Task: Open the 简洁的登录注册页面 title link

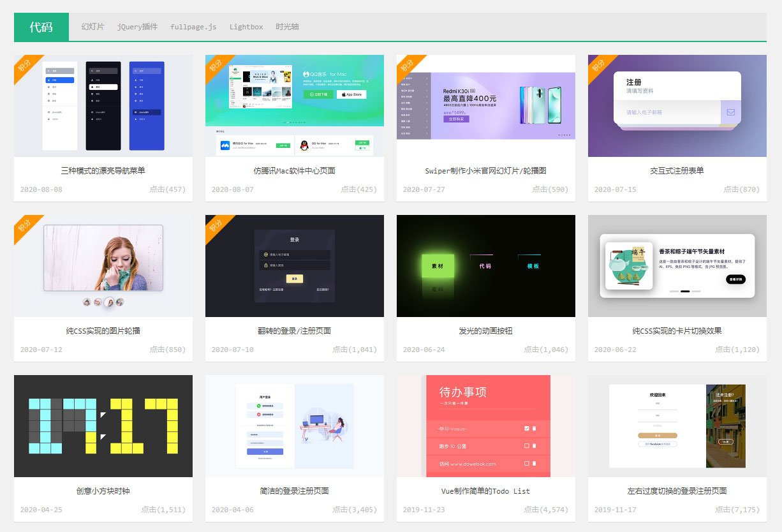Action: point(295,491)
